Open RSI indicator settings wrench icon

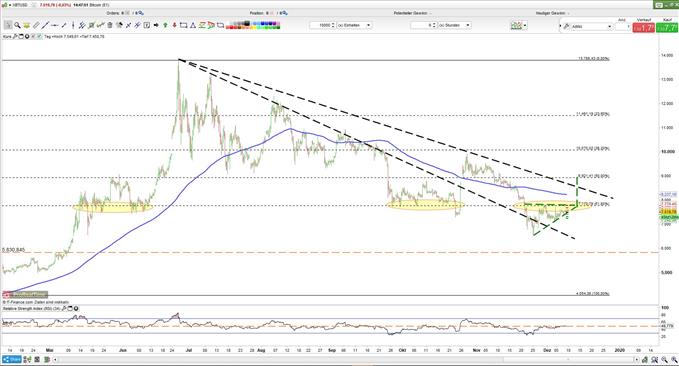coord(65,308)
